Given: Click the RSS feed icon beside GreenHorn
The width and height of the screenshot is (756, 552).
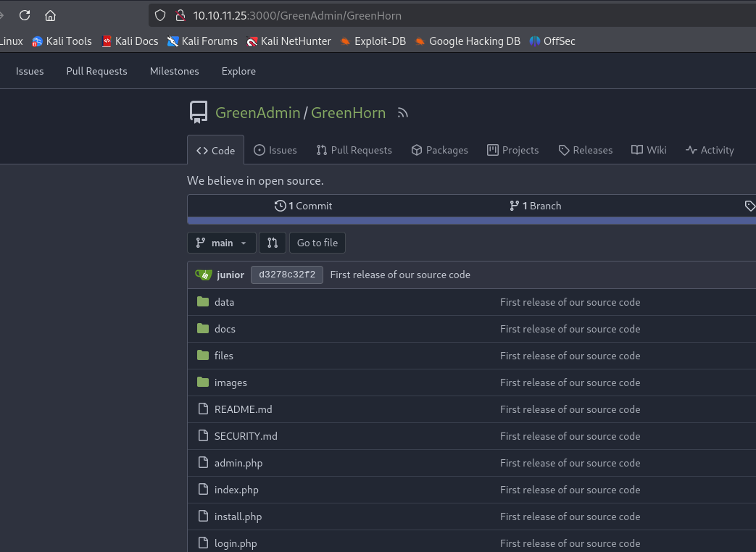Looking at the screenshot, I should tap(403, 113).
